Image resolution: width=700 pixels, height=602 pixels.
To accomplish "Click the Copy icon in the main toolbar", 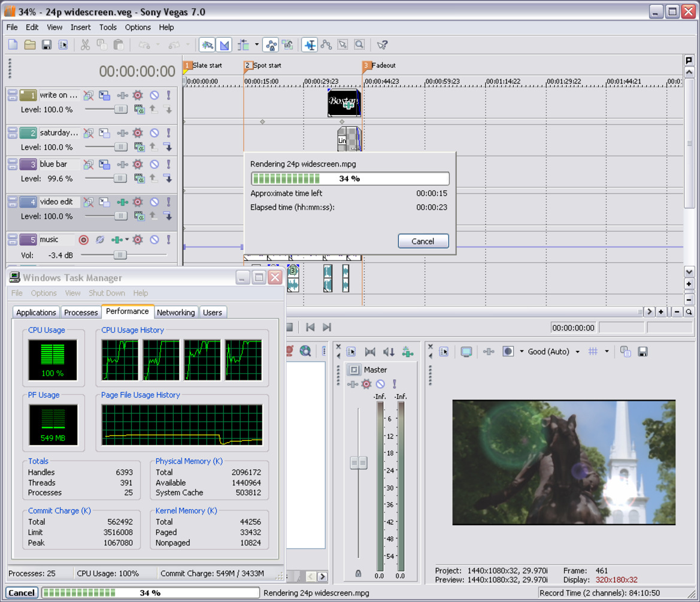I will pos(102,45).
